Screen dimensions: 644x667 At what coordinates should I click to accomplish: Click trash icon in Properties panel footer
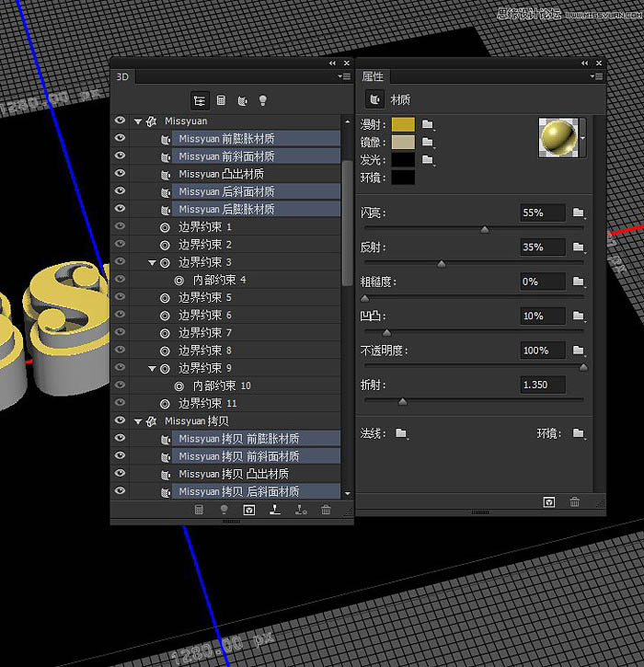(575, 502)
